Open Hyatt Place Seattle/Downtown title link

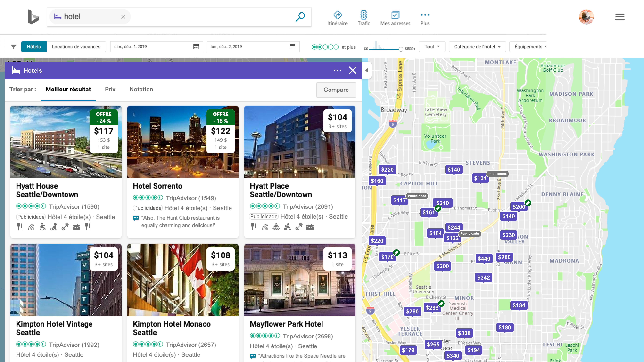[281, 190]
